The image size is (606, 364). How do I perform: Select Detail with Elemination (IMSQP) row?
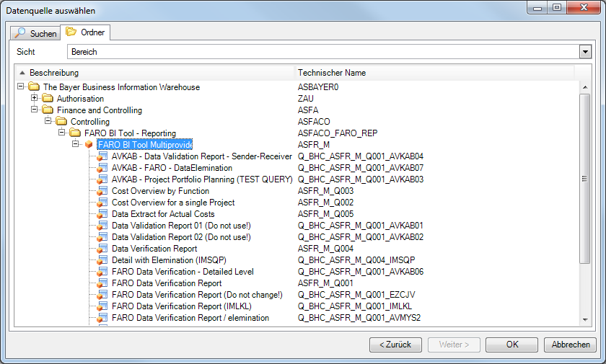click(x=169, y=260)
